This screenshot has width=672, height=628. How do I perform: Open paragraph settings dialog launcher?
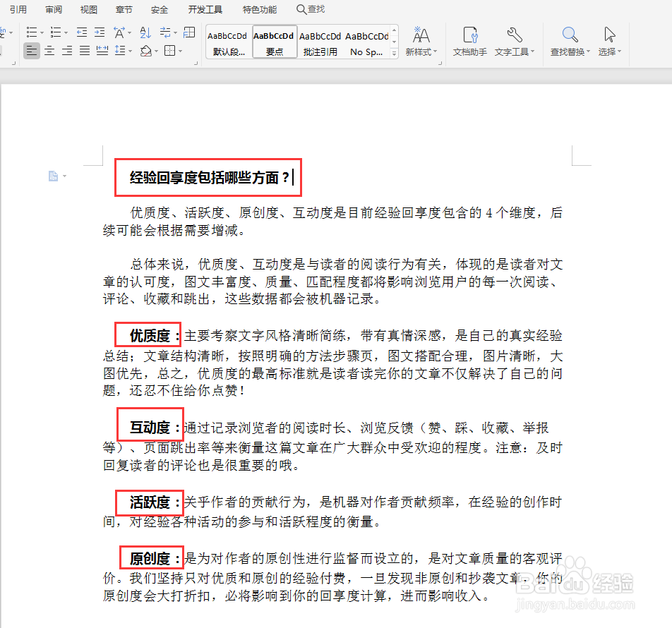click(196, 64)
